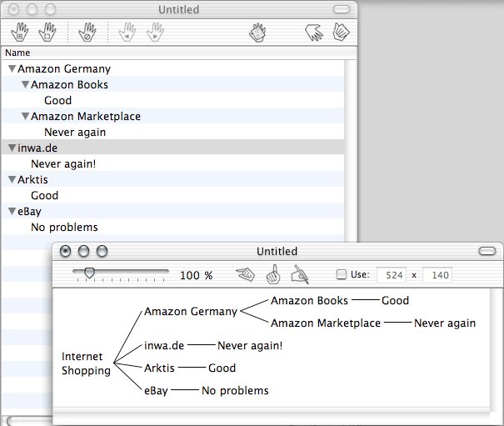Screen dimensions: 504x426
Task: Toggle toolbar pill button in outline window
Action: click(x=342, y=9)
